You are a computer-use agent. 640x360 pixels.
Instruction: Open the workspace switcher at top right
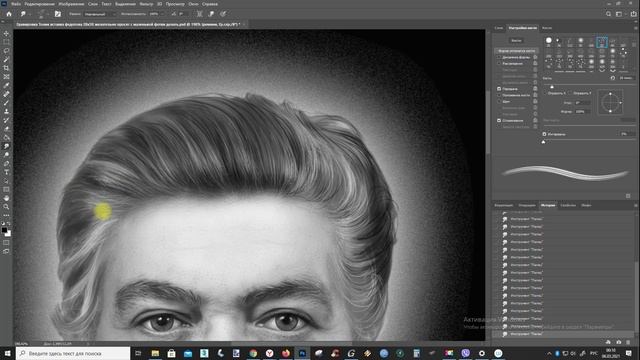click(x=620, y=14)
